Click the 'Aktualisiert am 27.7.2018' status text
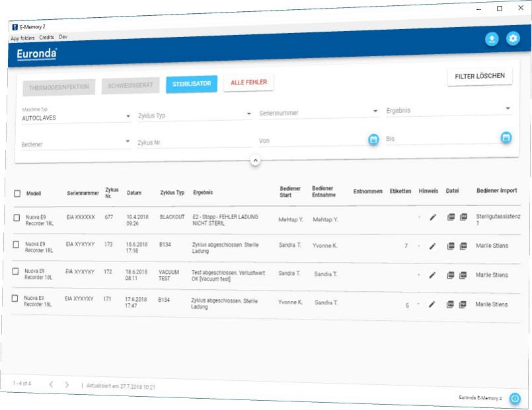532x410 pixels. pyautogui.click(x=121, y=386)
